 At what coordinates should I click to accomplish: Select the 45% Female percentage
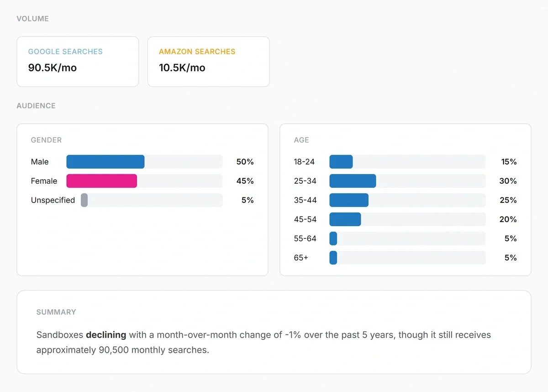pyautogui.click(x=245, y=181)
